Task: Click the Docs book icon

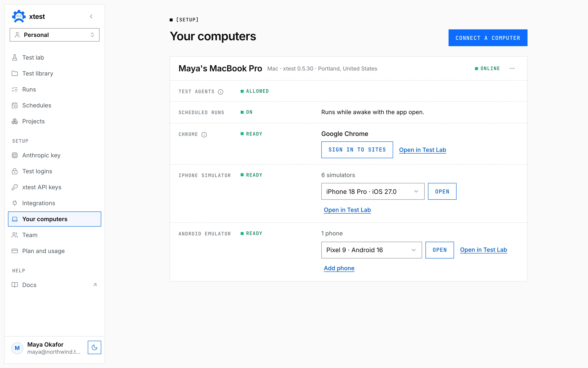Action: [15, 285]
